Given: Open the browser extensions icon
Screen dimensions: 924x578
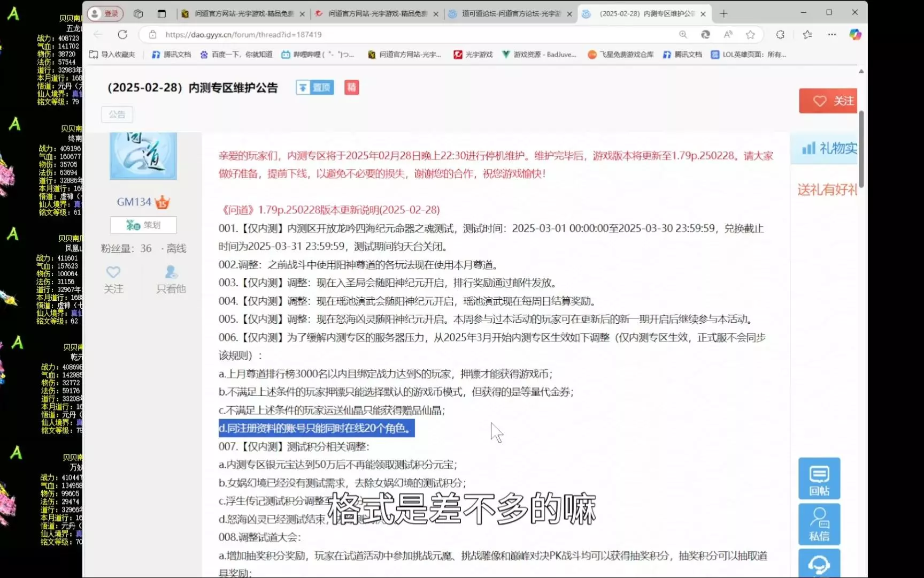Looking at the screenshot, I should click(x=780, y=34).
